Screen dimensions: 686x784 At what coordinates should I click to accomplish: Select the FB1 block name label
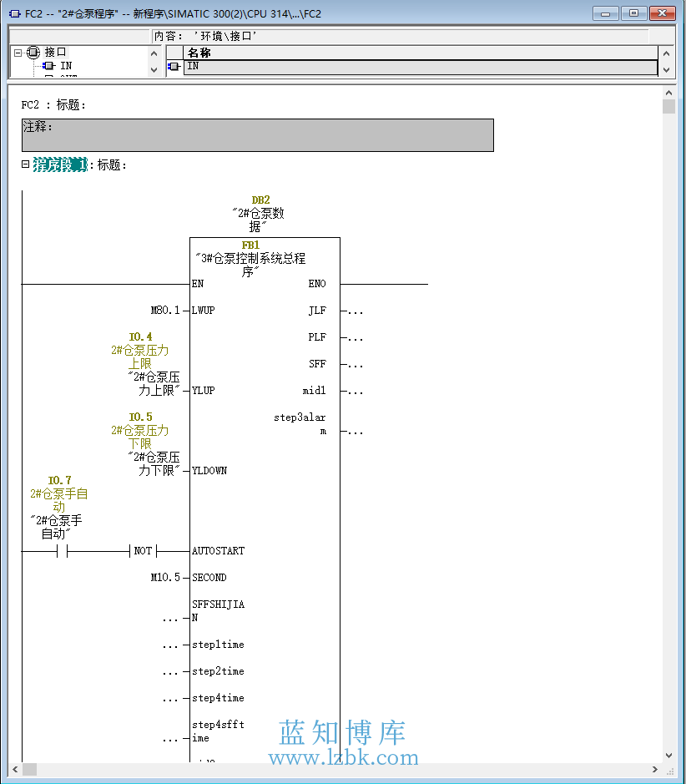pos(250,245)
